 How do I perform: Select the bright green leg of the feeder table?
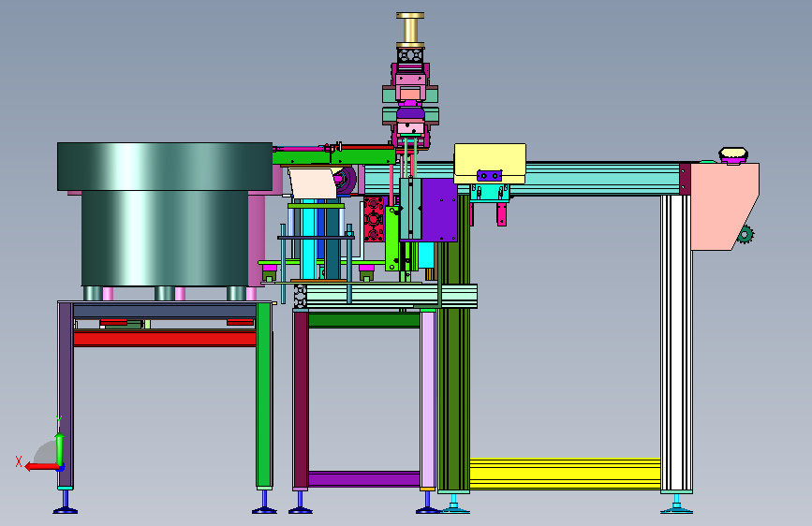click(x=264, y=395)
